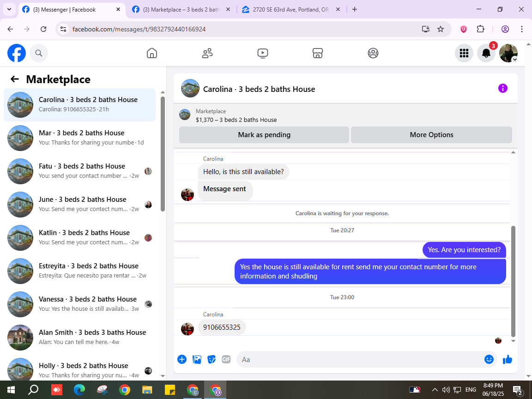Open Windows taskbar search
The width and height of the screenshot is (532, 399).
pos(33,389)
